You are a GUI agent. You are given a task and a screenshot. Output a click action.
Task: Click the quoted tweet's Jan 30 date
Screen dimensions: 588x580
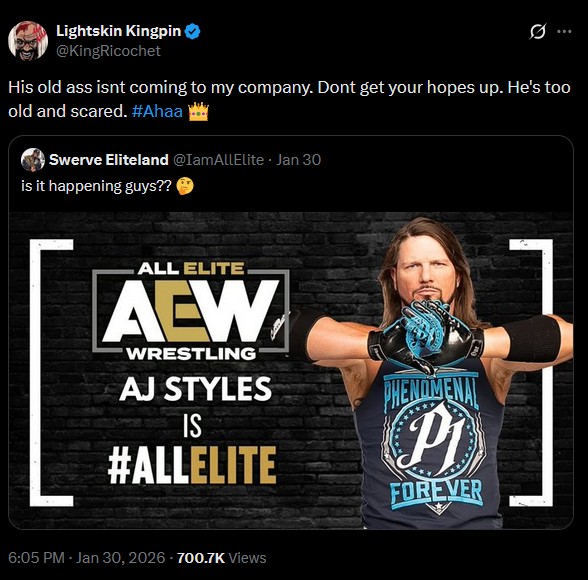pyautogui.click(x=298, y=160)
